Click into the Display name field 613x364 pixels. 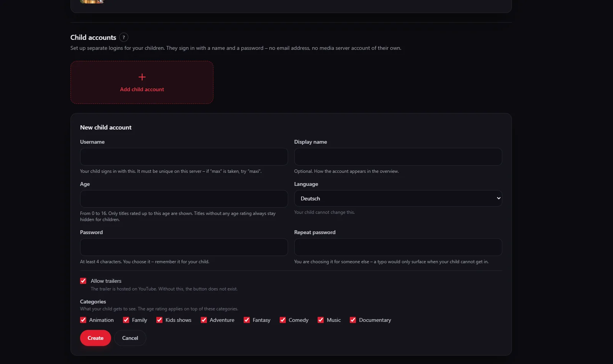tap(398, 157)
